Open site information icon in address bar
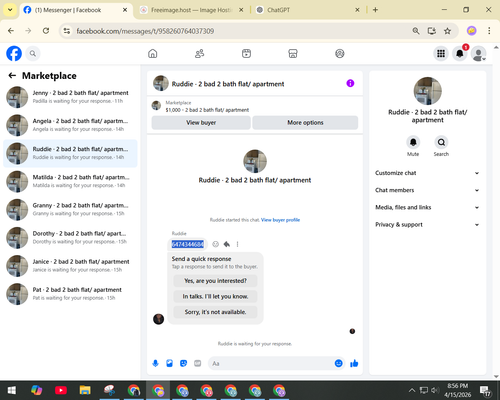The width and height of the screenshot is (500, 400). click(x=67, y=31)
